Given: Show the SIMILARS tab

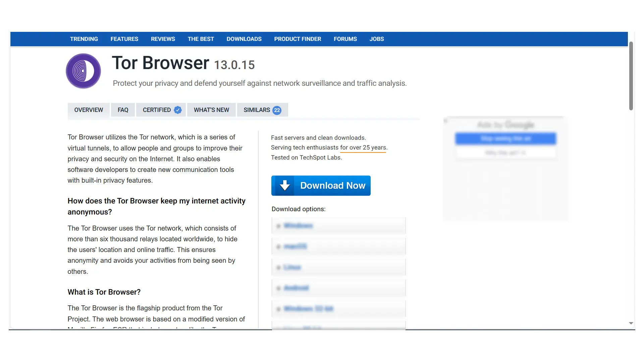Looking at the screenshot, I should pyautogui.click(x=262, y=110).
